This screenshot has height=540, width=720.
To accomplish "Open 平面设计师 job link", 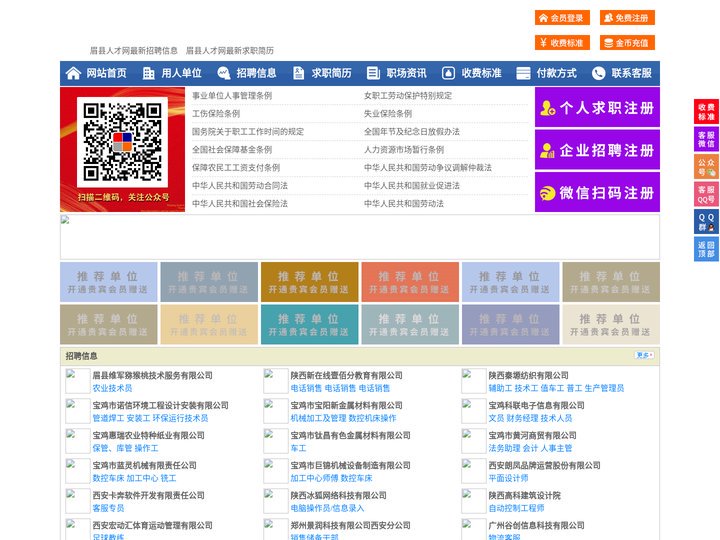I will pyautogui.click(x=508, y=478).
